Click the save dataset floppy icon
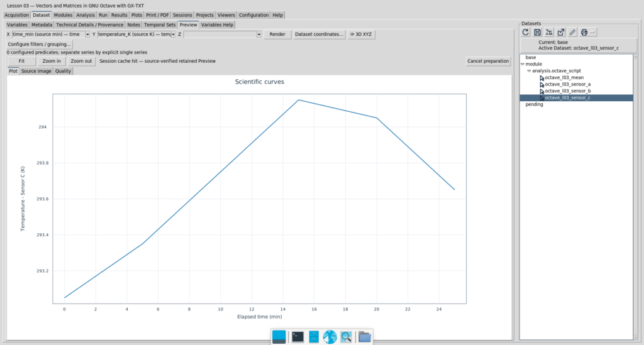Image resolution: width=644 pixels, height=345 pixels. coord(537,32)
